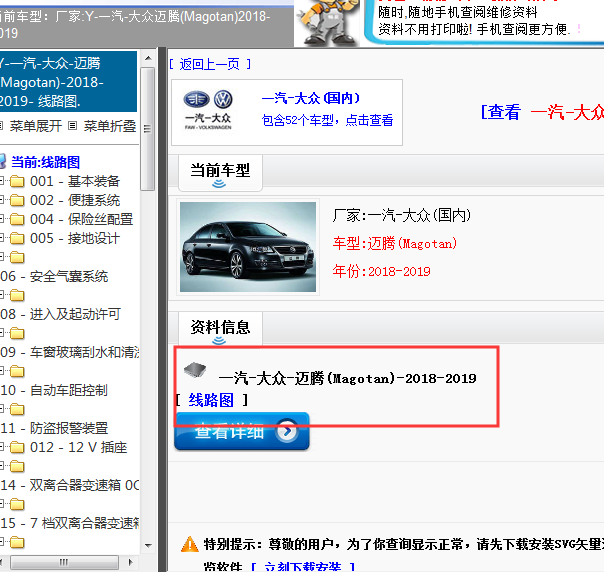Click sidebar vertical scrollbar down arrow
The image size is (604, 572).
(x=148, y=545)
